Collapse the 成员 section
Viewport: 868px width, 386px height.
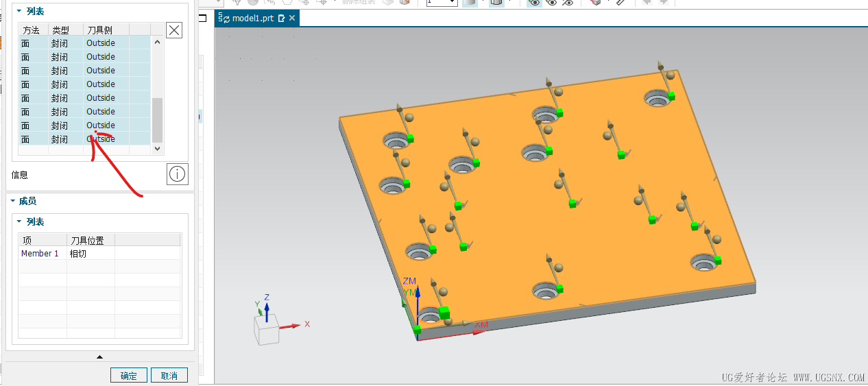13,201
